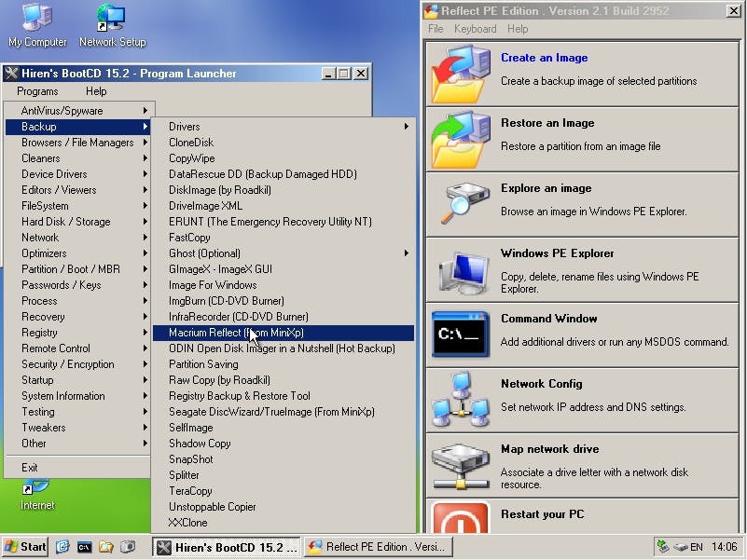Viewport: 747px width, 560px height.
Task: Open the Explore an image magnifier icon
Action: tap(465, 204)
